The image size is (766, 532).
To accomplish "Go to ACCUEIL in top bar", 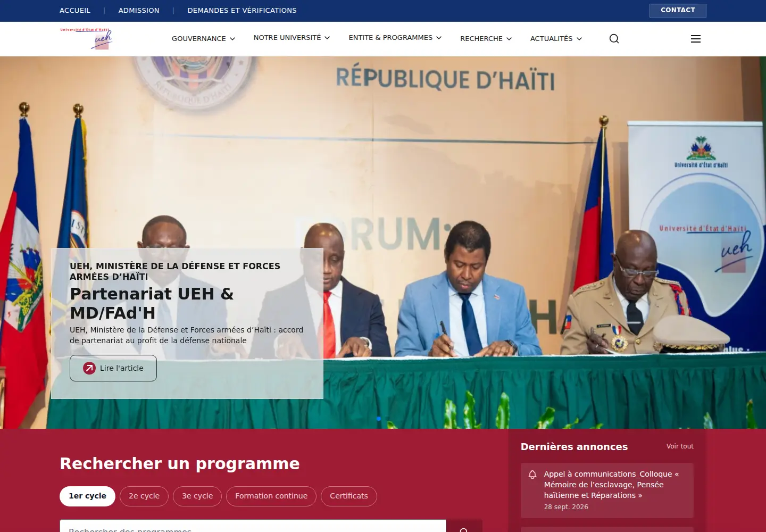I will tap(75, 11).
